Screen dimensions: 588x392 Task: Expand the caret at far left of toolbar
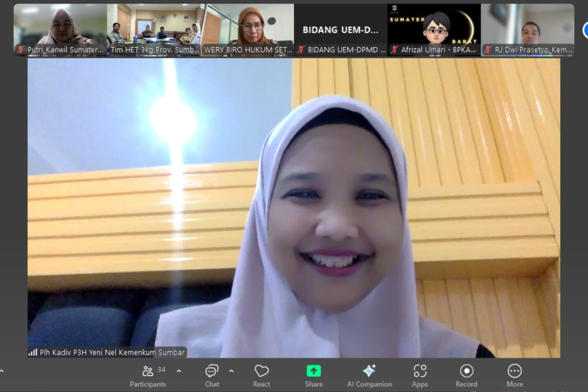tap(2, 371)
